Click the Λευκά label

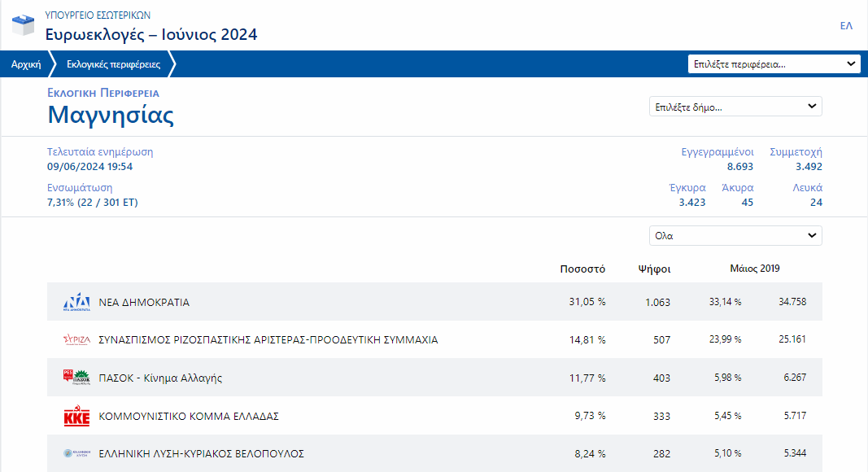click(808, 188)
